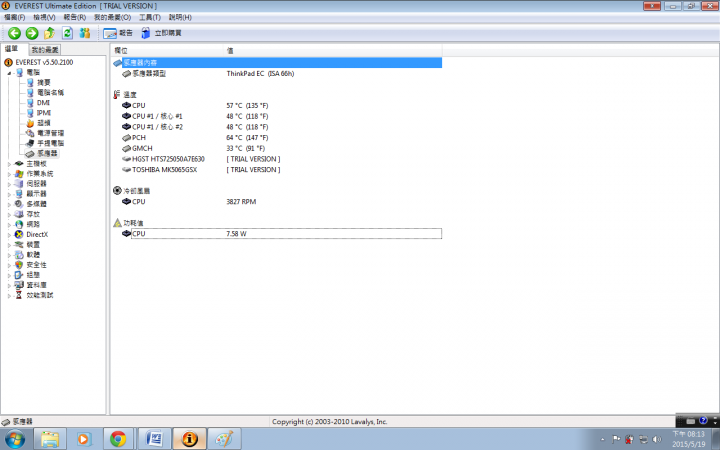Screen dimensions: 720x450
Task: Open the 檔案(F) menu
Action: point(15,17)
